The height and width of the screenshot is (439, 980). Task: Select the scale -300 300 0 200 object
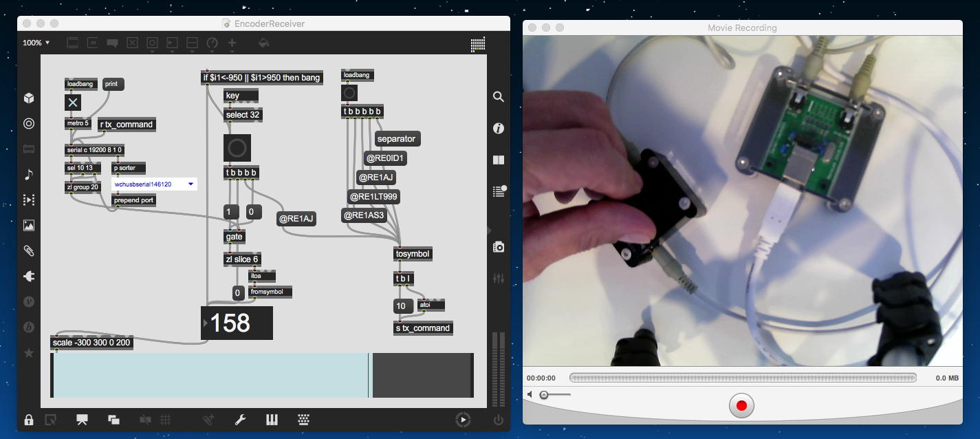(91, 343)
